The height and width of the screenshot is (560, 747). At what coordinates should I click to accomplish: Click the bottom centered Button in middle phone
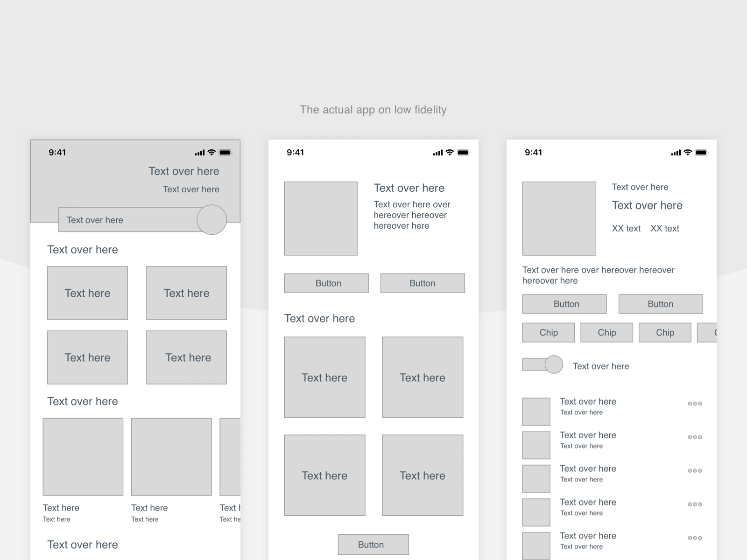(x=373, y=545)
